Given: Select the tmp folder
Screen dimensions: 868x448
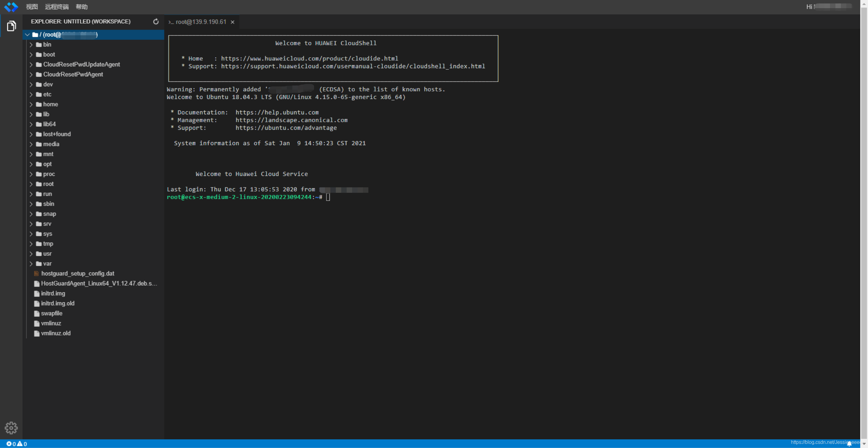Looking at the screenshot, I should [x=93, y=244].
